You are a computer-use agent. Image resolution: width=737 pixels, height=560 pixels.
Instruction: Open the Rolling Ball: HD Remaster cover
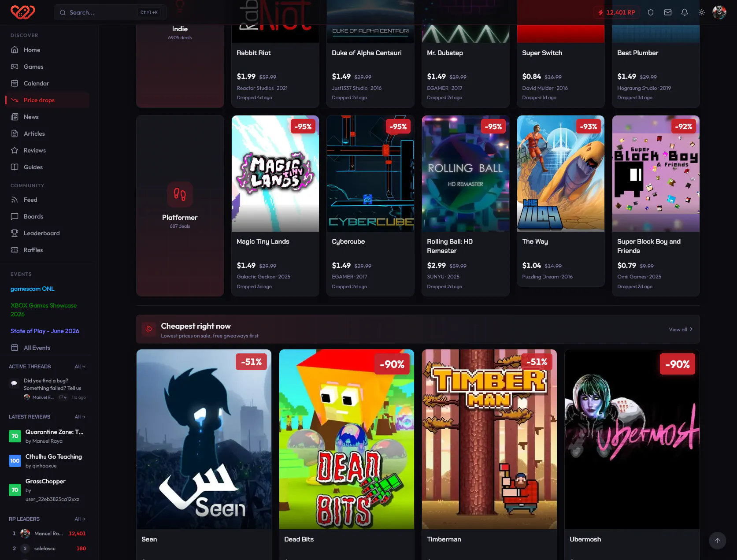click(x=466, y=174)
